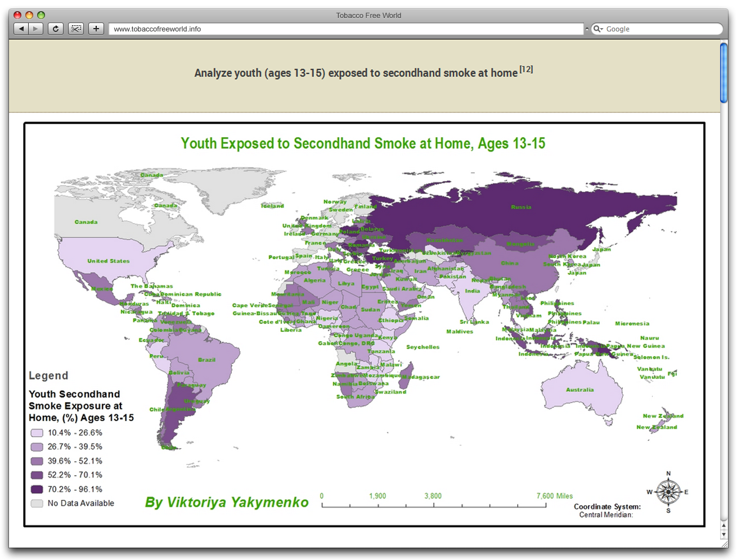Click the Seychelles label on the map

pyautogui.click(x=423, y=347)
